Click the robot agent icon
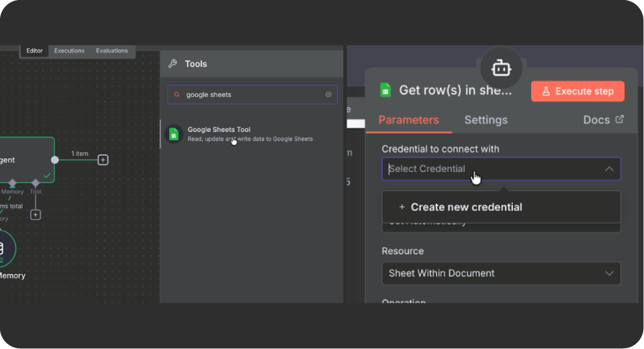Image resolution: width=644 pixels, height=349 pixels. [x=501, y=68]
